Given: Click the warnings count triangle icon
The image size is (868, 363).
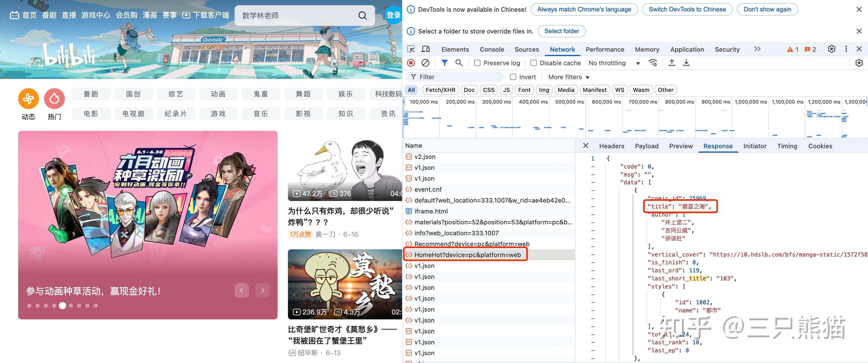Looking at the screenshot, I should tap(790, 50).
